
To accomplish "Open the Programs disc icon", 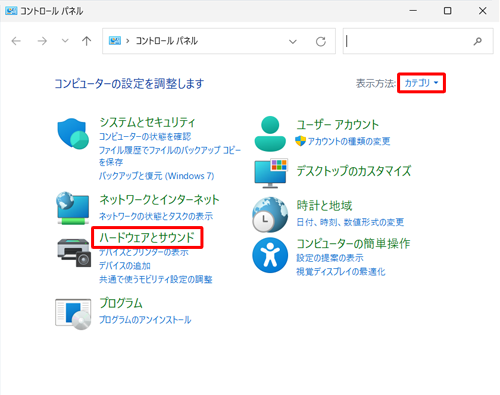I will click(73, 314).
